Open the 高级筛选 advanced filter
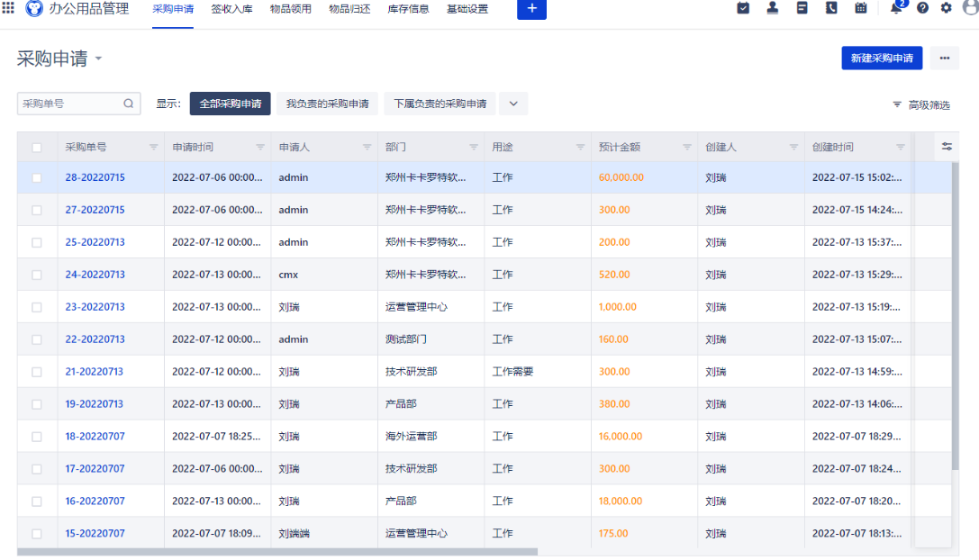Screen dimensions: 979x560 (921, 104)
